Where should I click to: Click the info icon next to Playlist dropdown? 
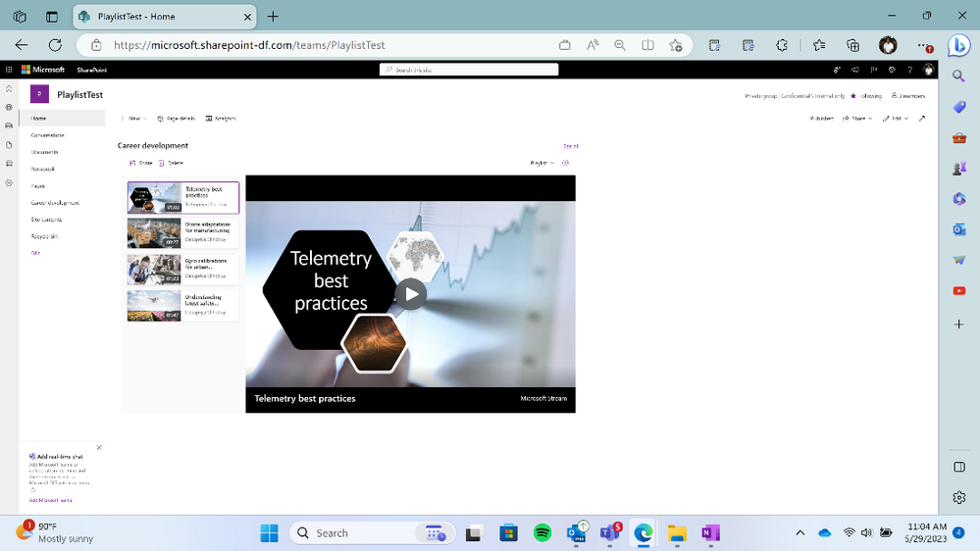[x=566, y=163]
